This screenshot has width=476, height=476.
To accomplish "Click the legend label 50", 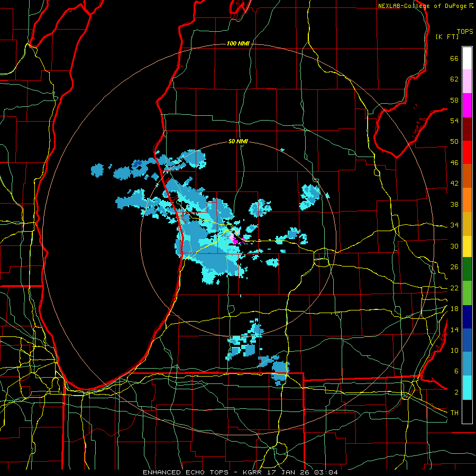I will pos(454,142).
